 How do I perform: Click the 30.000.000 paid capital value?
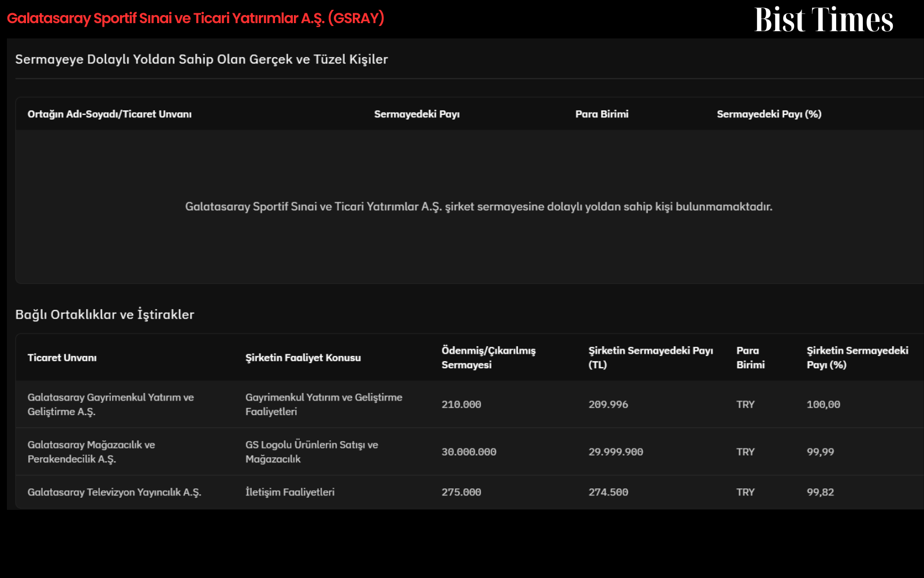[469, 452]
